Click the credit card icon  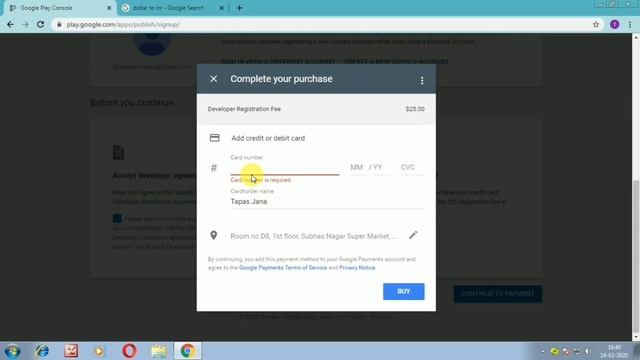tap(215, 138)
